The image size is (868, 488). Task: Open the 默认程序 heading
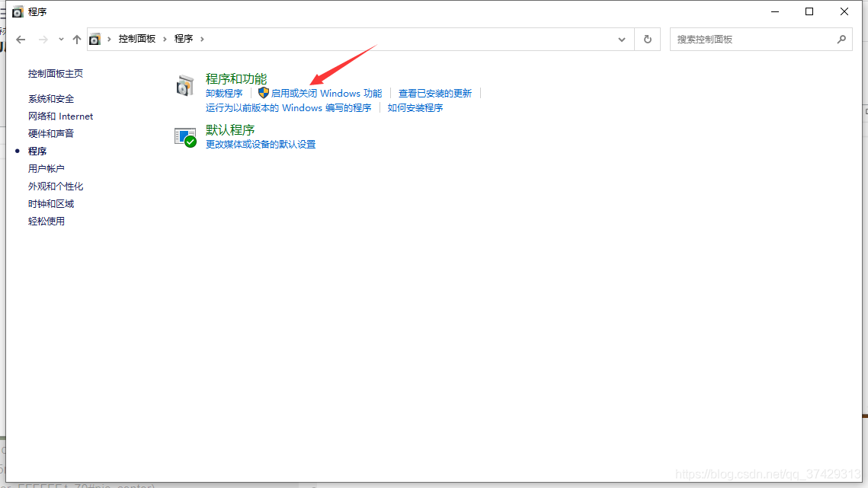coord(230,130)
